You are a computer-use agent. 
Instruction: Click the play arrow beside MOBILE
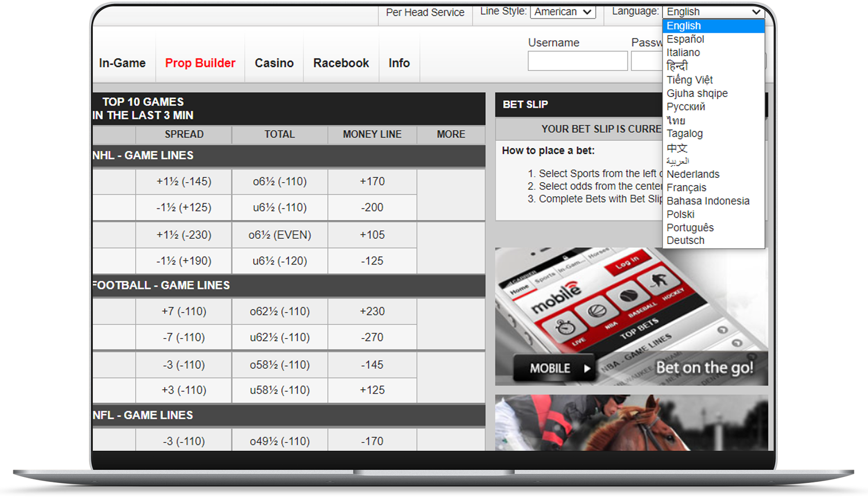(587, 368)
